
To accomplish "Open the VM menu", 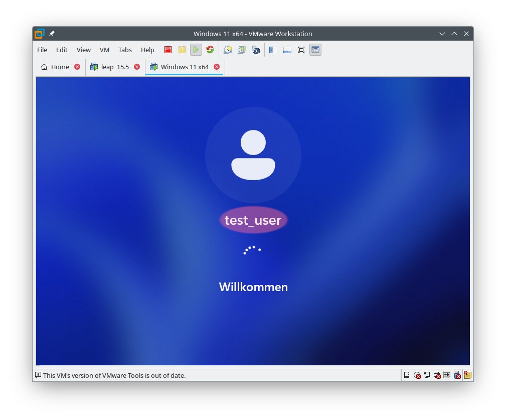I will tap(104, 50).
